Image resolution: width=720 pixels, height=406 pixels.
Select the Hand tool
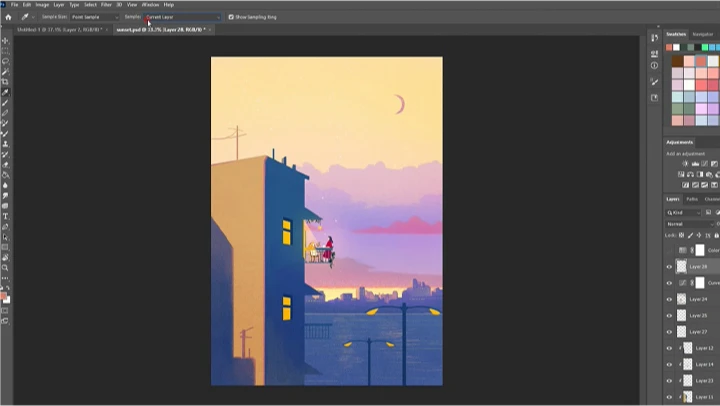(6, 257)
